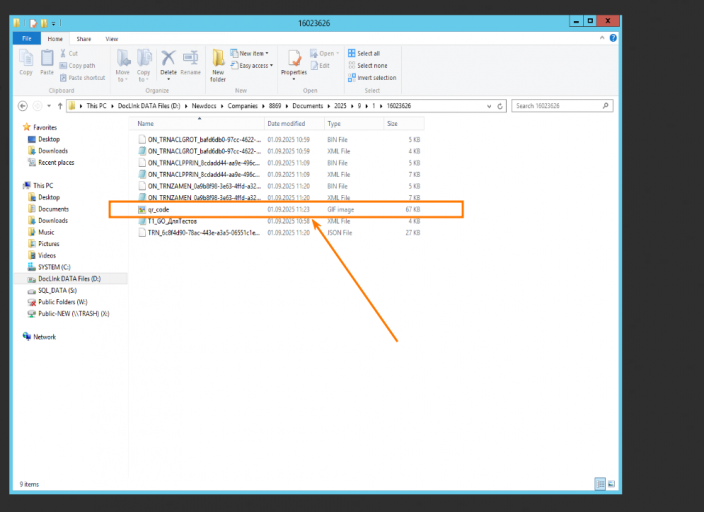Open the Move to menu
Screen dimensions: 704x512
pos(122,66)
